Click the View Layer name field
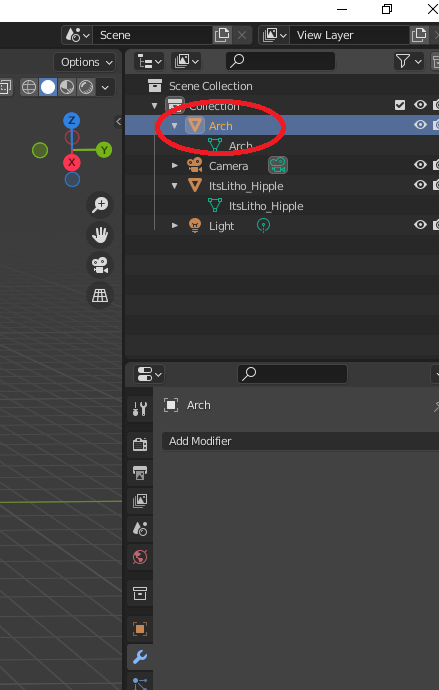 350,35
